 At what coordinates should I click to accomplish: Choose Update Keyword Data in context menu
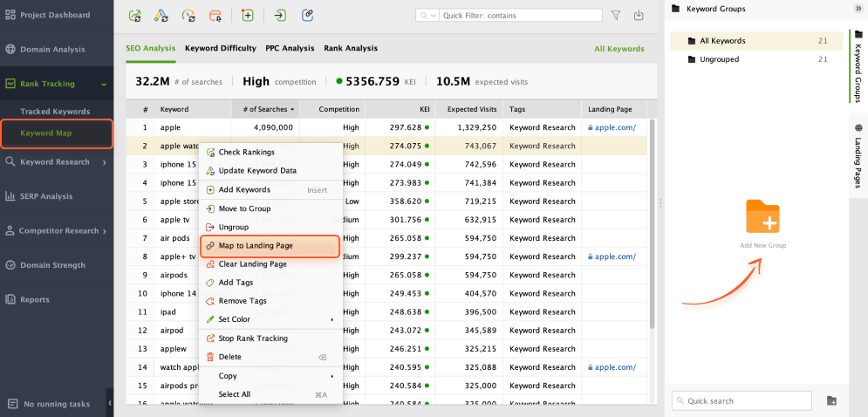click(270, 171)
